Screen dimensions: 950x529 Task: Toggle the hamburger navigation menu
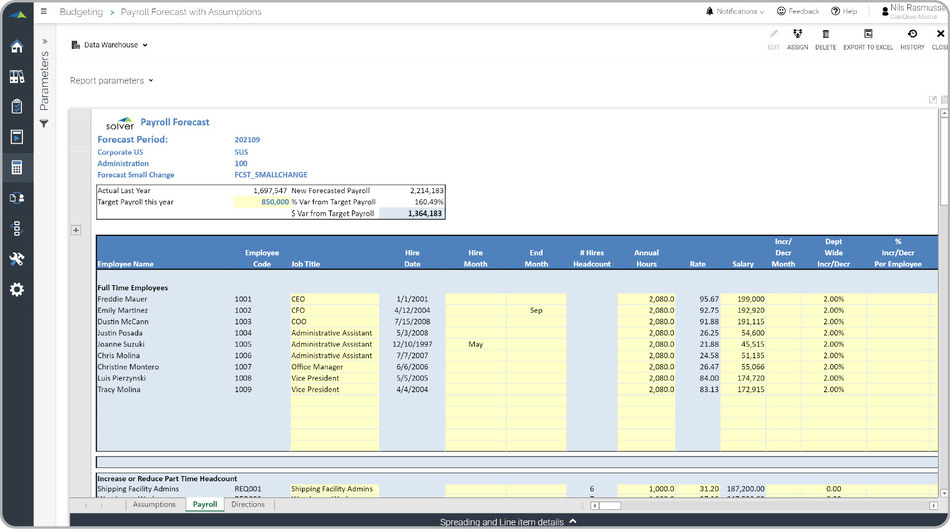[x=44, y=12]
